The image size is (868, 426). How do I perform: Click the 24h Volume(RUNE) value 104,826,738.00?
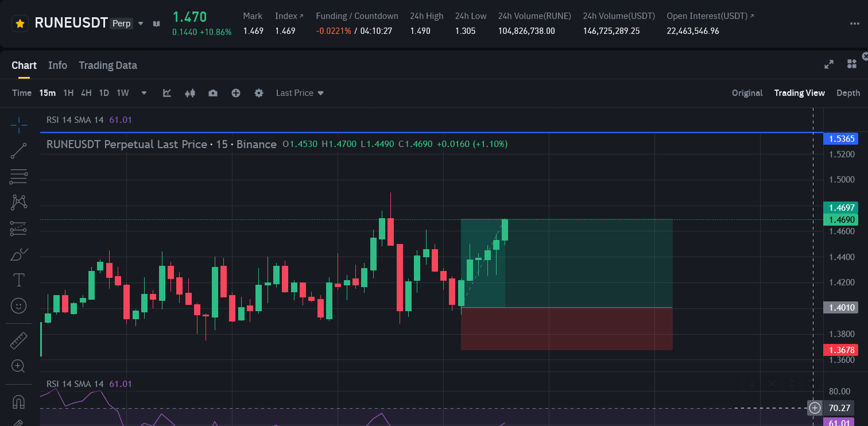coord(526,31)
